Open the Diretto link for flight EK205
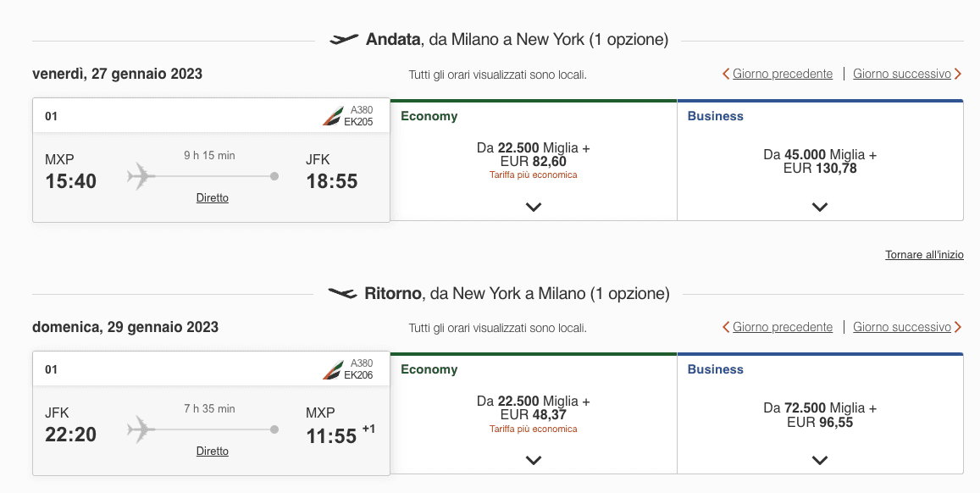 click(213, 197)
